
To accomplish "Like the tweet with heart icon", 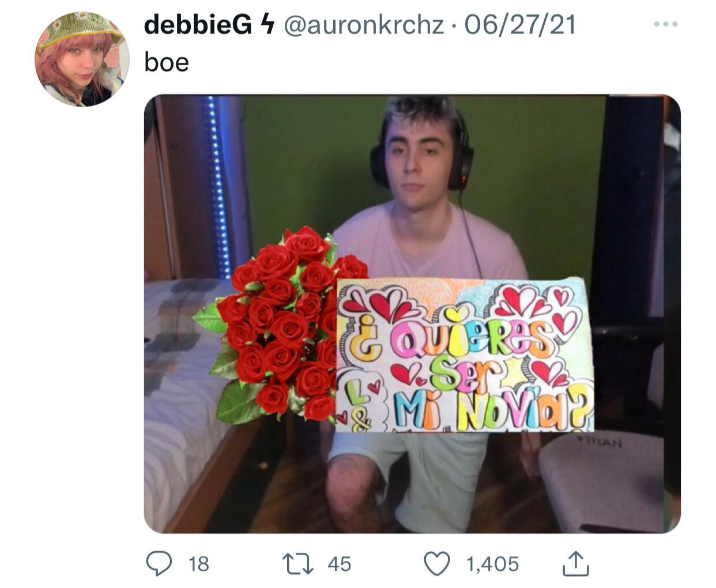I will pyautogui.click(x=436, y=563).
